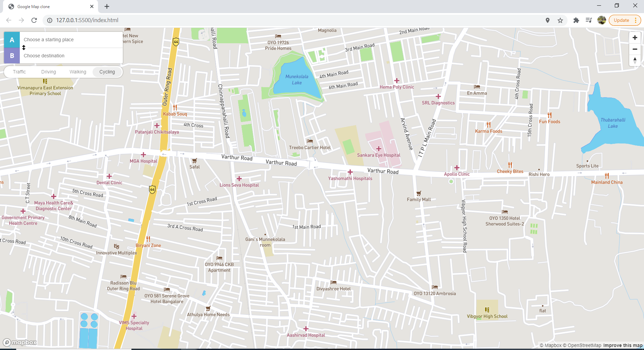Click the browser address bar URL
This screenshot has width=644, height=350.
point(87,20)
